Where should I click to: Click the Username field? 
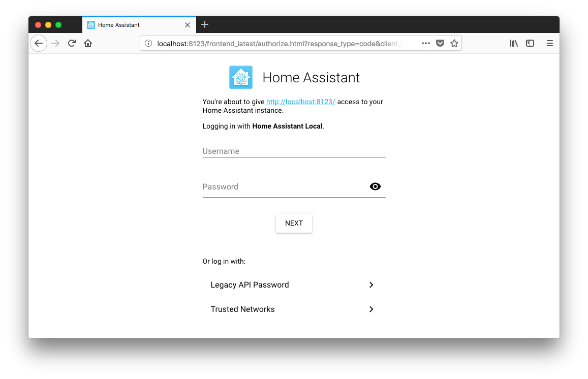click(x=294, y=151)
